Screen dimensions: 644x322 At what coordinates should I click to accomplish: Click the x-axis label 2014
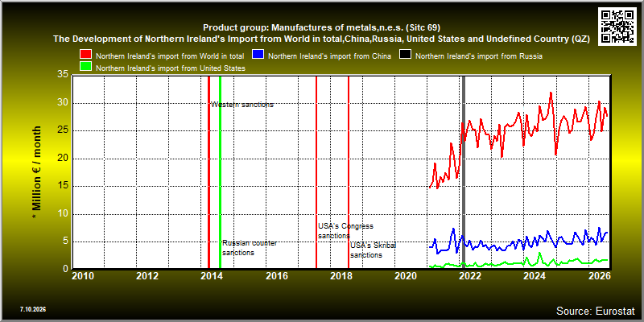(x=212, y=275)
